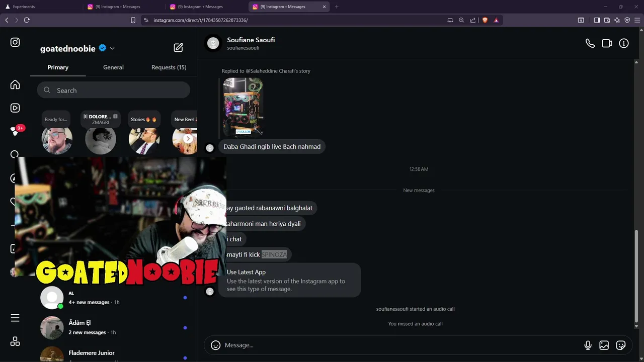The height and width of the screenshot is (362, 644).
Task: Toggle the browser sidebar panel
Action: (x=597, y=20)
